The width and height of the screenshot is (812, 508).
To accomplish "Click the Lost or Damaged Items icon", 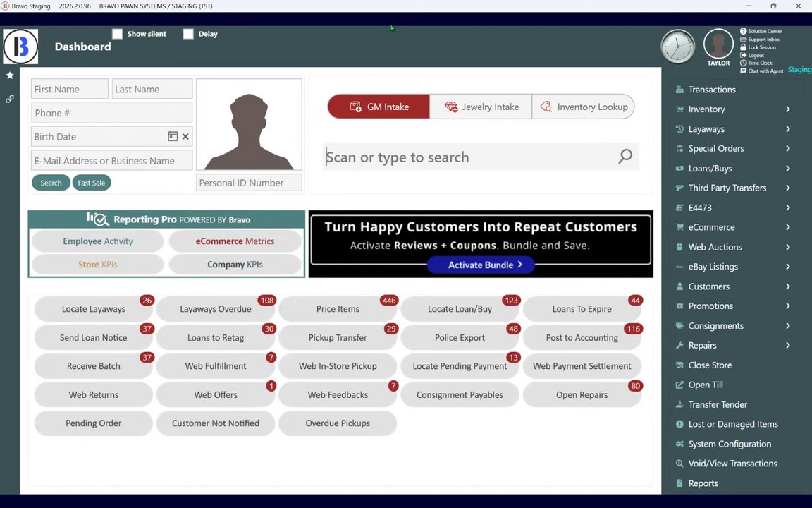I will pos(679,424).
